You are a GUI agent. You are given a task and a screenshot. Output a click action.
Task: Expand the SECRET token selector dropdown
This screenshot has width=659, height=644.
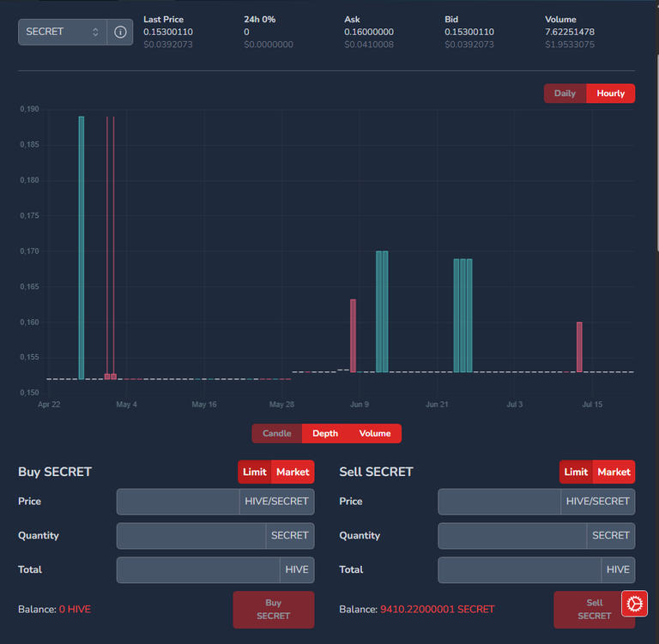click(x=62, y=32)
